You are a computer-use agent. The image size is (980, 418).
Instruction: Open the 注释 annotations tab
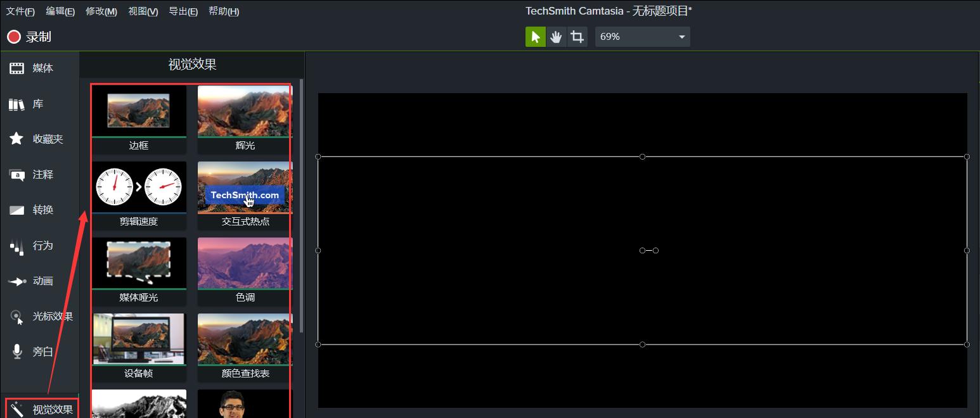(x=39, y=174)
